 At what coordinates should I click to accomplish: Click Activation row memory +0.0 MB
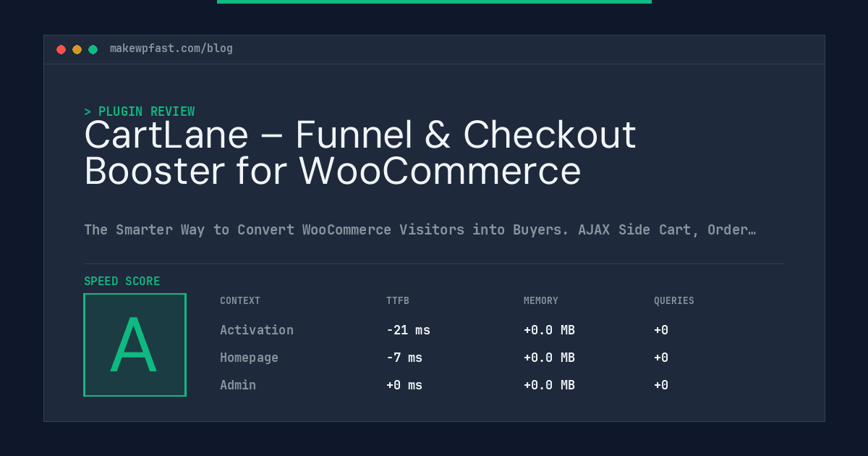pyautogui.click(x=549, y=330)
